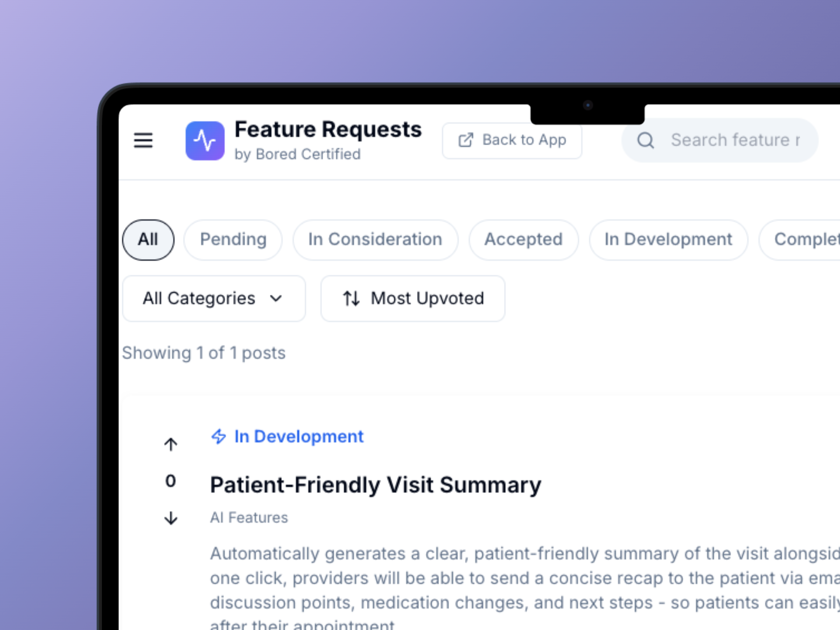
Task: Open the Patient-Friendly Visit Summary post
Action: [x=375, y=485]
